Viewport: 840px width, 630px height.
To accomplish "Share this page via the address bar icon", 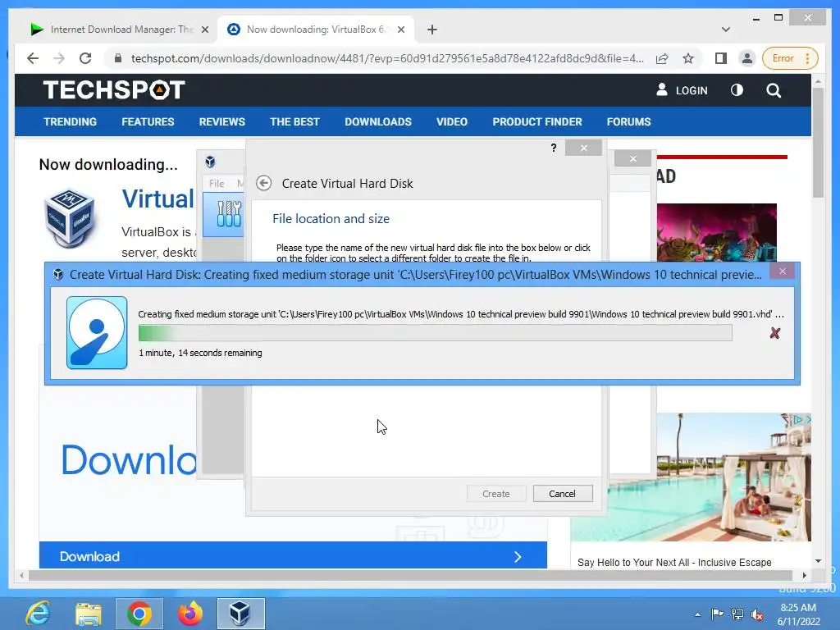I will [662, 58].
